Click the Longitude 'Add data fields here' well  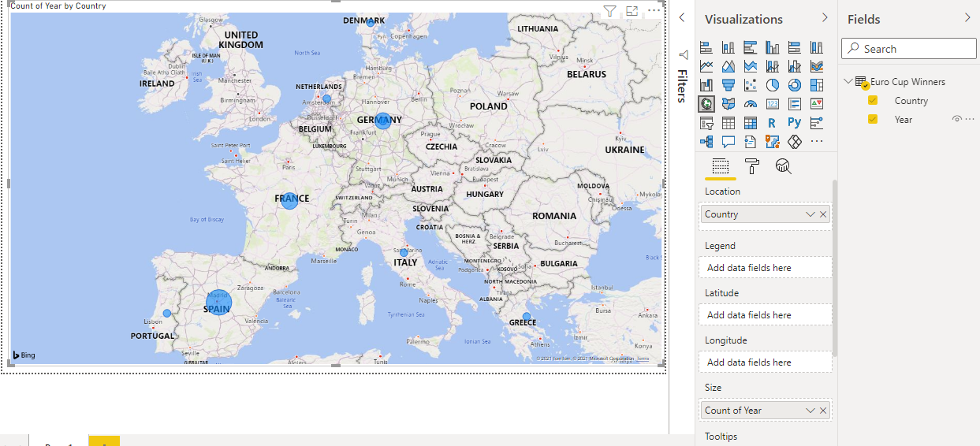point(765,362)
